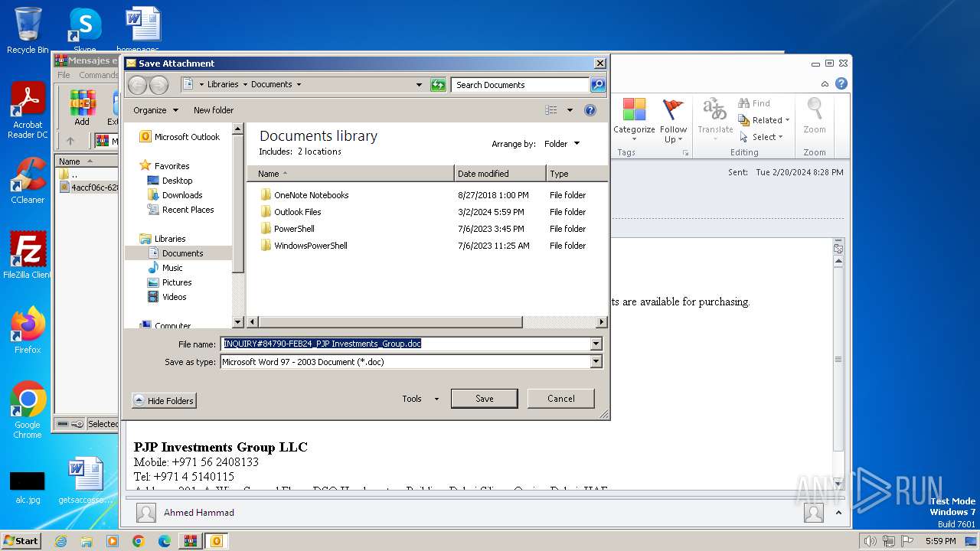The height and width of the screenshot is (551, 980).
Task: Open the Organize dropdown menu
Action: tap(155, 110)
